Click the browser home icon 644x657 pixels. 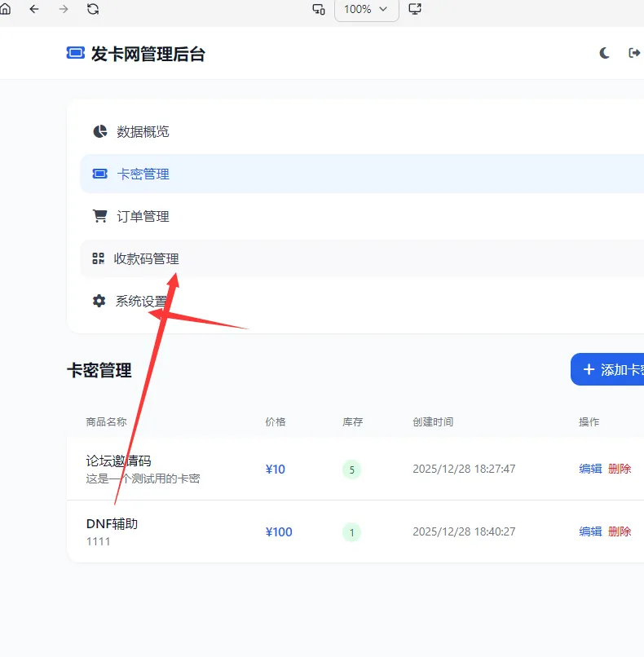(5, 9)
